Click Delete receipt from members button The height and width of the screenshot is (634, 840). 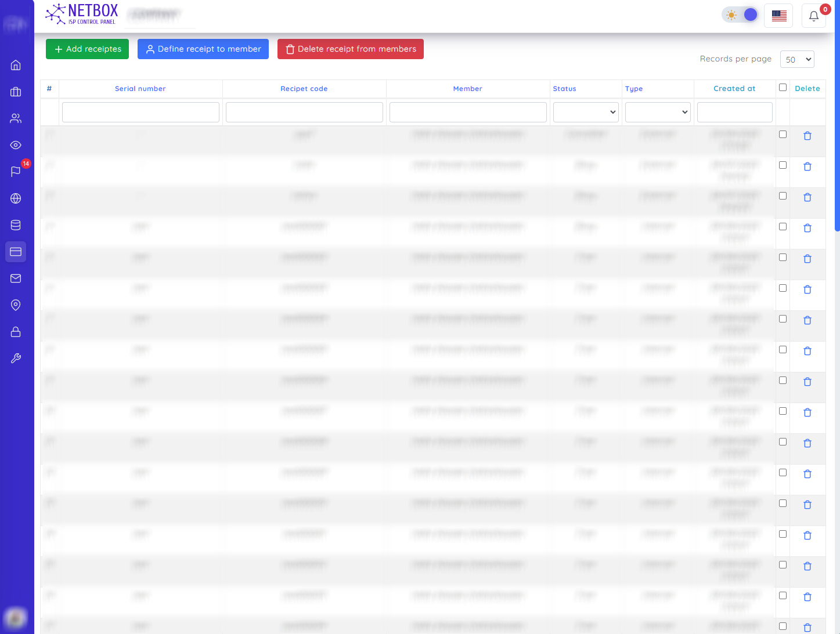(x=351, y=49)
